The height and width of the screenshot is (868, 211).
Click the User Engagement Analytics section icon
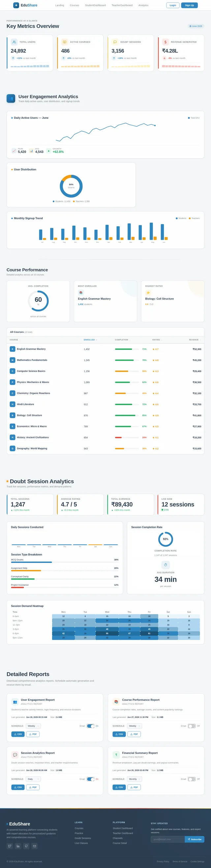(x=11, y=98)
